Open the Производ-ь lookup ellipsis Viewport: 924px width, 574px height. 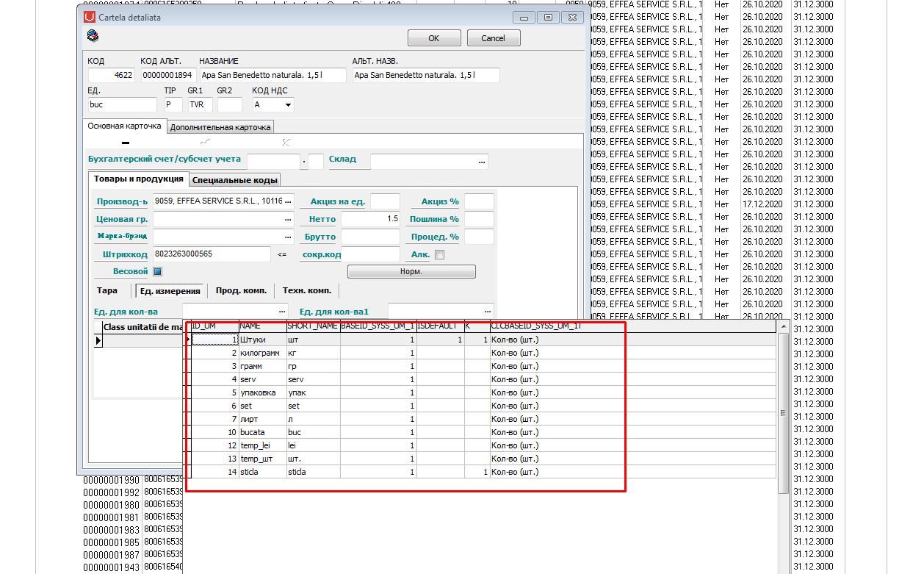(289, 201)
